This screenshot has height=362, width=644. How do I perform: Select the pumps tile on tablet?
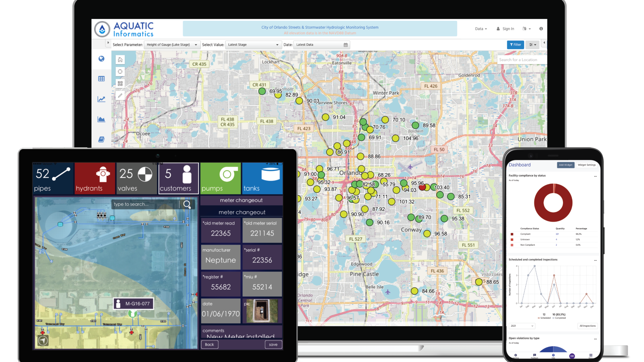click(220, 178)
